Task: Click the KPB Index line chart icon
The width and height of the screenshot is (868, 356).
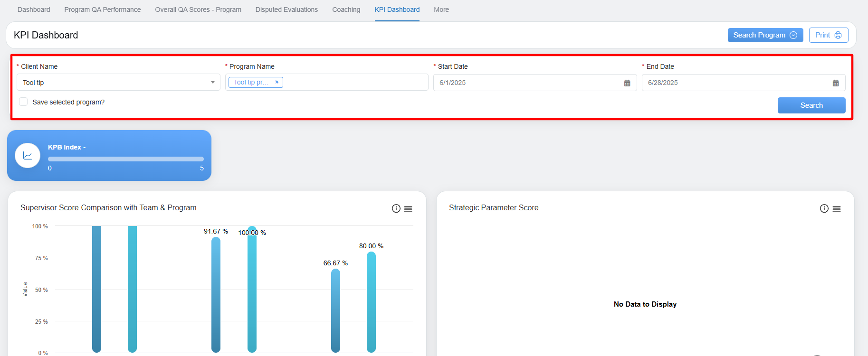Action: (x=28, y=156)
